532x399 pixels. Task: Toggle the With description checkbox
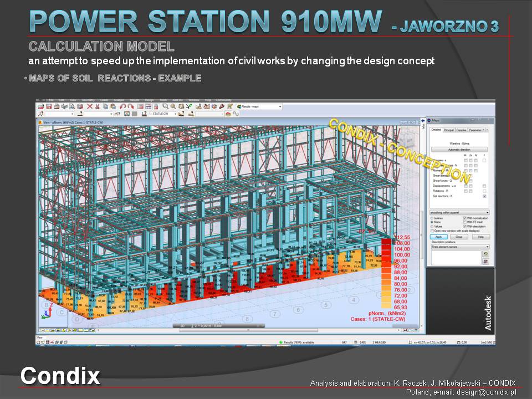click(x=464, y=226)
